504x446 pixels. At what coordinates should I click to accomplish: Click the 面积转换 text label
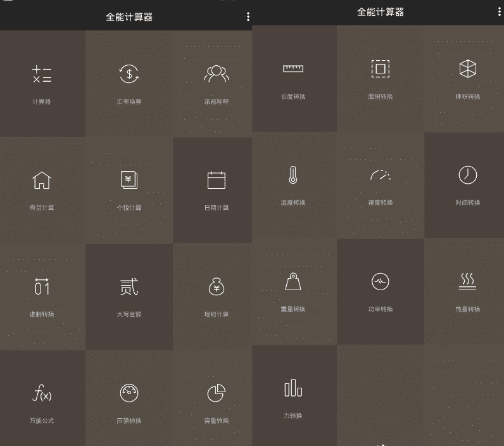point(381,96)
